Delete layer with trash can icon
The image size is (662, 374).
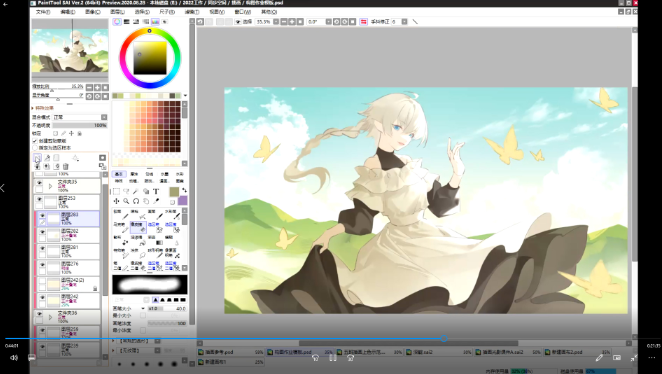pyautogui.click(x=65, y=167)
